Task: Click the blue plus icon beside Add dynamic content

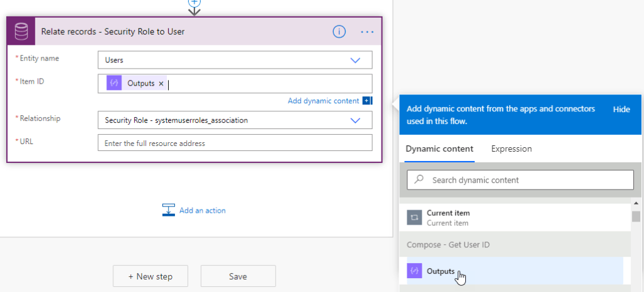Action: (367, 101)
